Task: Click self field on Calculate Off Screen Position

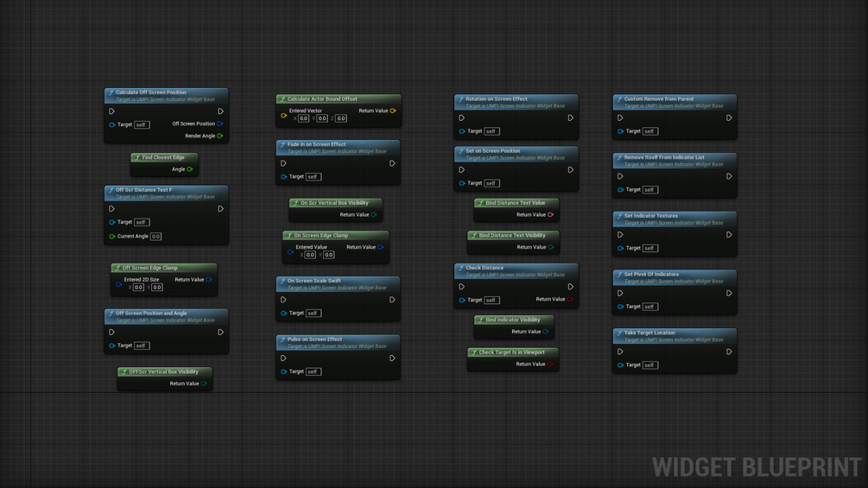Action: tap(142, 124)
